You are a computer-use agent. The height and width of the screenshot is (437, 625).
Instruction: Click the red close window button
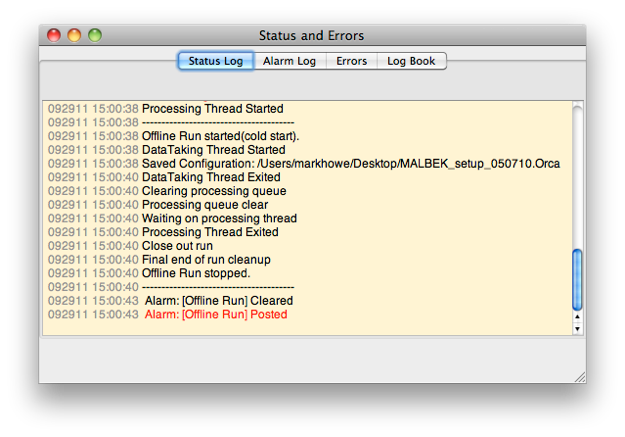54,35
